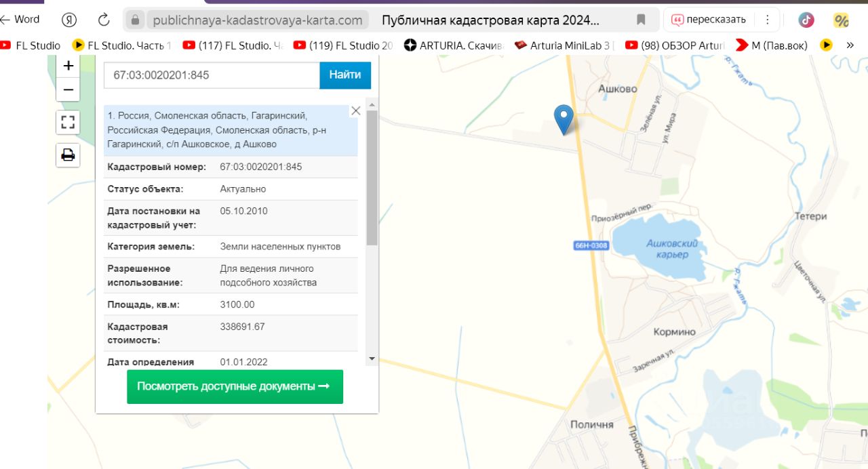Click the status value 'Актуально'
The height and width of the screenshot is (469, 868).
[243, 189]
